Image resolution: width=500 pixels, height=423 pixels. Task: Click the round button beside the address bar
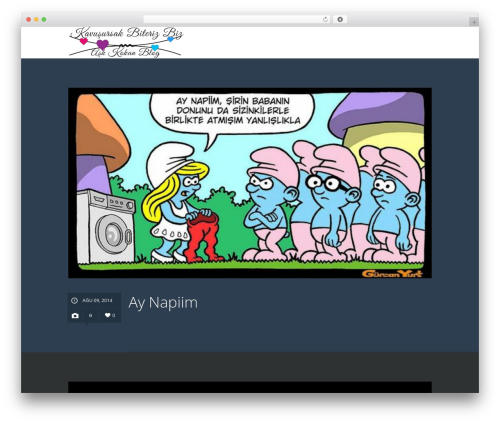[340, 20]
